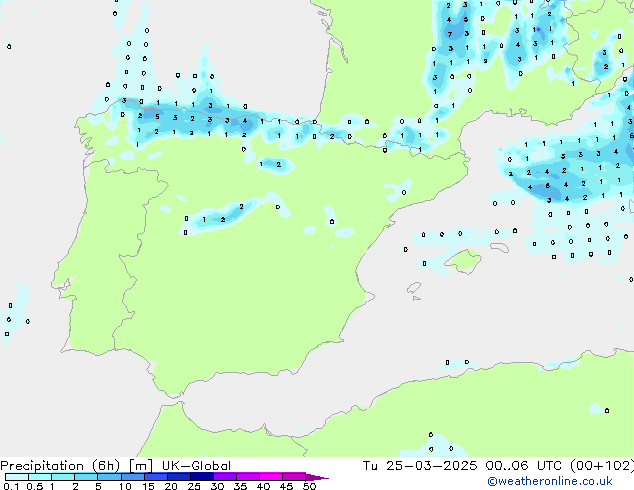Click the "Precipitation (6h)" title text

(x=60, y=466)
